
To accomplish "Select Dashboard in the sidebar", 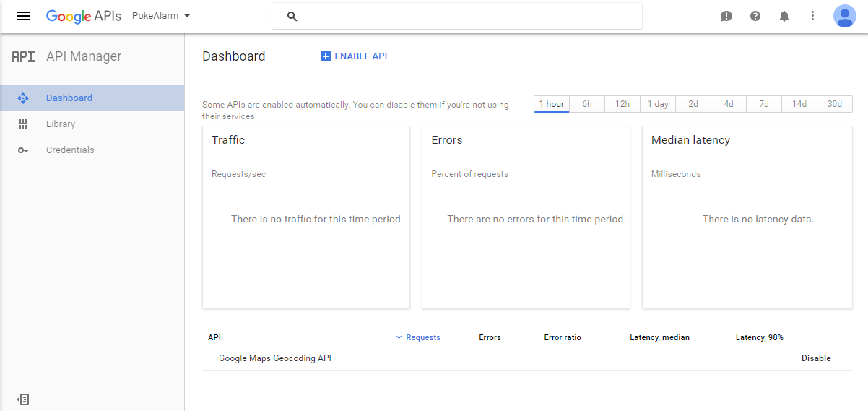I will coord(92,98).
